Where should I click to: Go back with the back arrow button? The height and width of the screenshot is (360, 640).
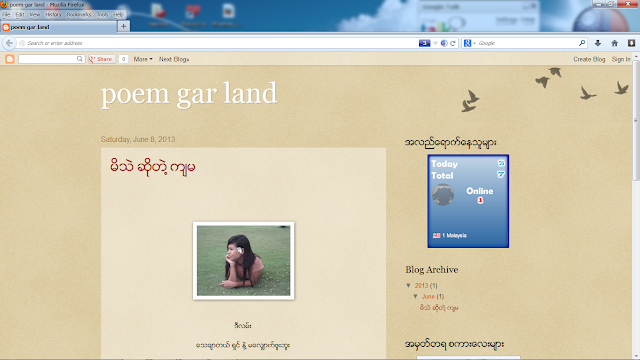pos(9,43)
